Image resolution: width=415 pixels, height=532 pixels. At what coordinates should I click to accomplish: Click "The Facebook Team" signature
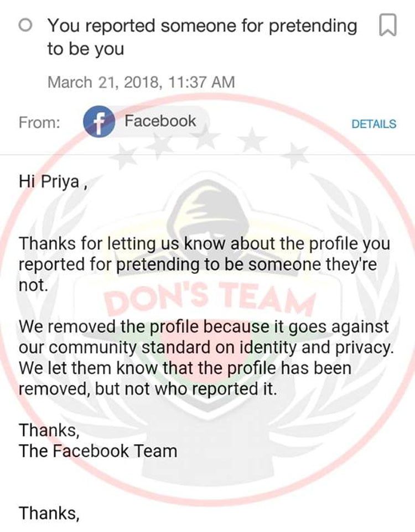coord(98,451)
